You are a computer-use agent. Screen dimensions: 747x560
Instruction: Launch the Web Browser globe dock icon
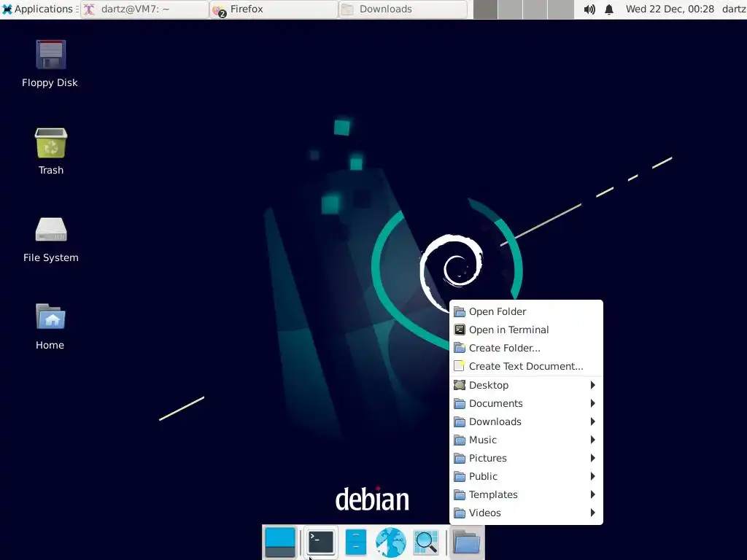391,542
